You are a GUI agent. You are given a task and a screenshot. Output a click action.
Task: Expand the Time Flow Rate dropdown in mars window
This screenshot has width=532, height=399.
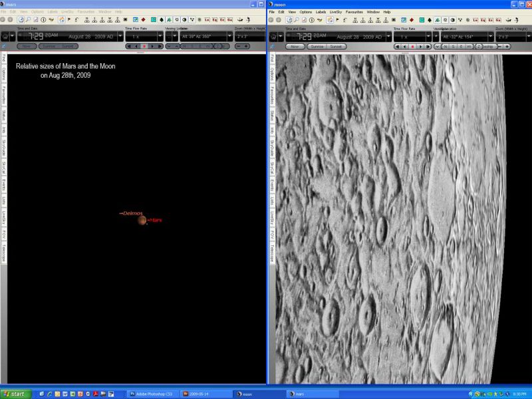pos(160,37)
